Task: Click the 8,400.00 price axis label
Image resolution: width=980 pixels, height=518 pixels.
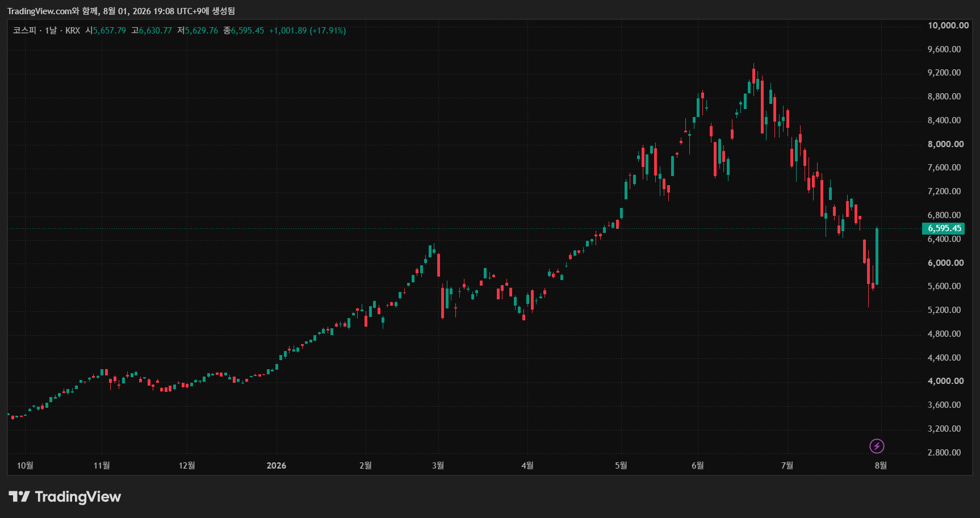Action: (x=944, y=120)
